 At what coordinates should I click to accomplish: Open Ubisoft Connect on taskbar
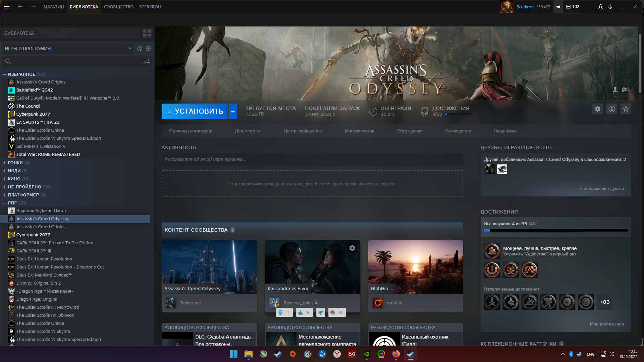307,354
